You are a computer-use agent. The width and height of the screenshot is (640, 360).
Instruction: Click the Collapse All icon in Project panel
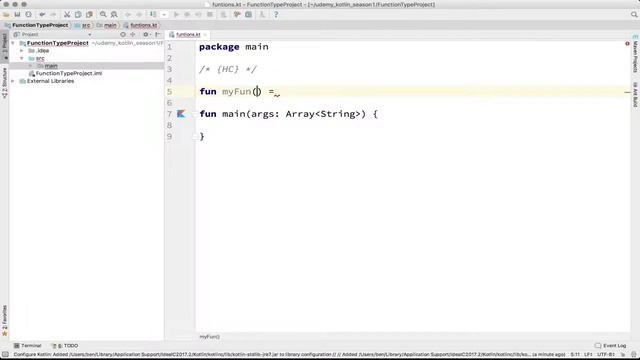(133, 35)
